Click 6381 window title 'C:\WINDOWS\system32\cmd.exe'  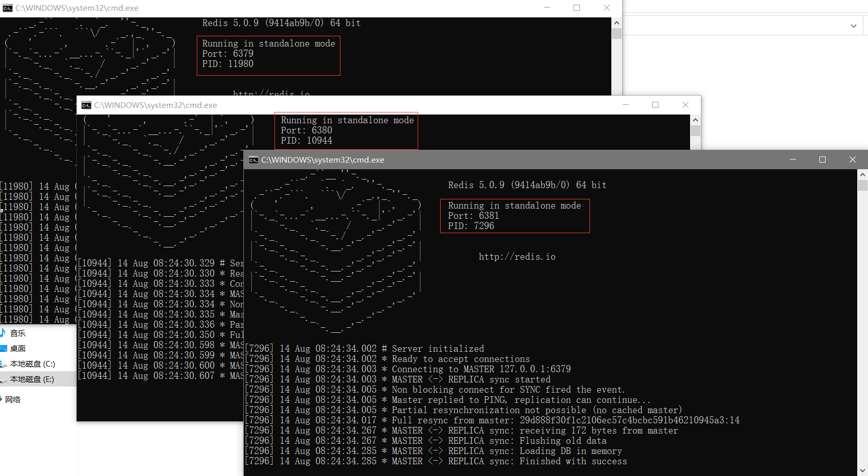coord(323,160)
